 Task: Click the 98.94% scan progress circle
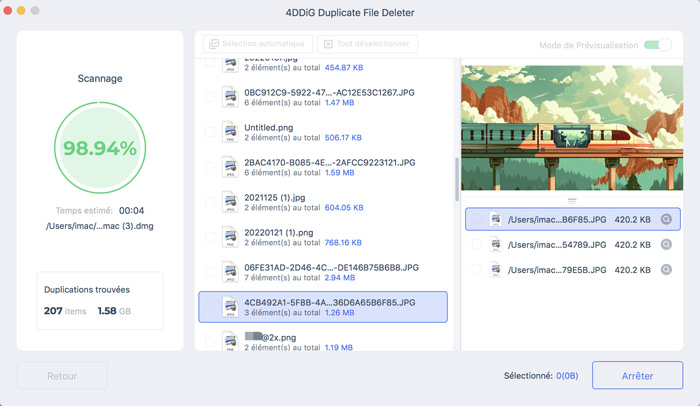pos(100,148)
